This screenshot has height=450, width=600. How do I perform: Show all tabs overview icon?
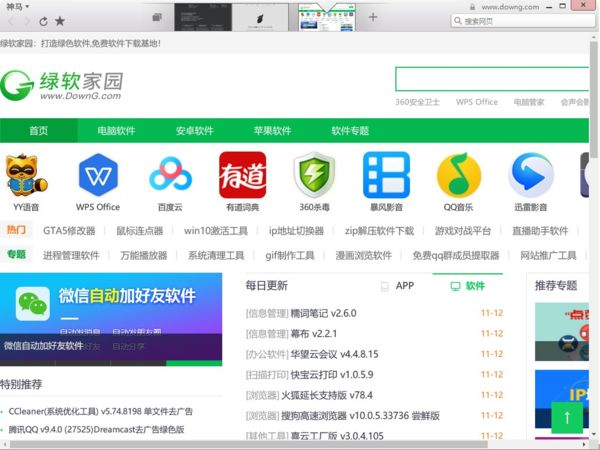tap(157, 17)
